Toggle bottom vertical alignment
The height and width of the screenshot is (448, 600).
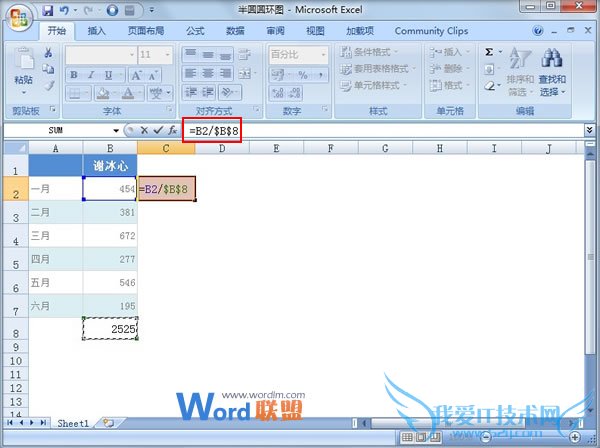225,54
